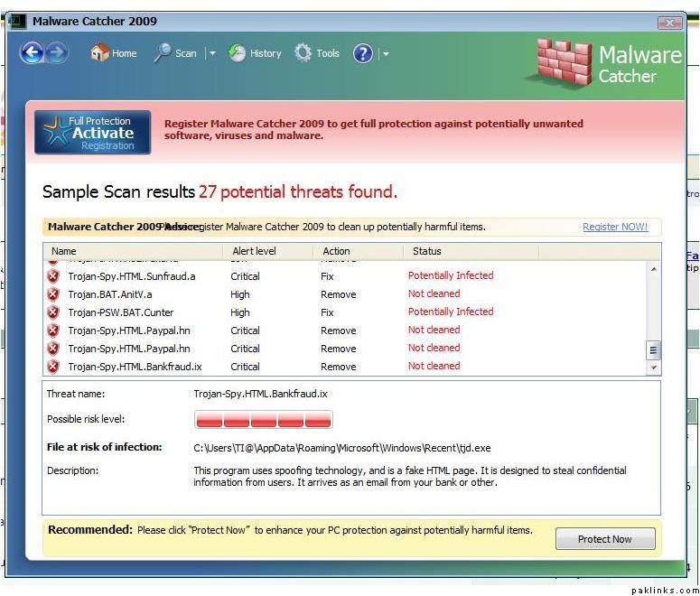Image resolution: width=700 pixels, height=596 pixels.
Task: Click the Status column header
Action: (x=427, y=251)
